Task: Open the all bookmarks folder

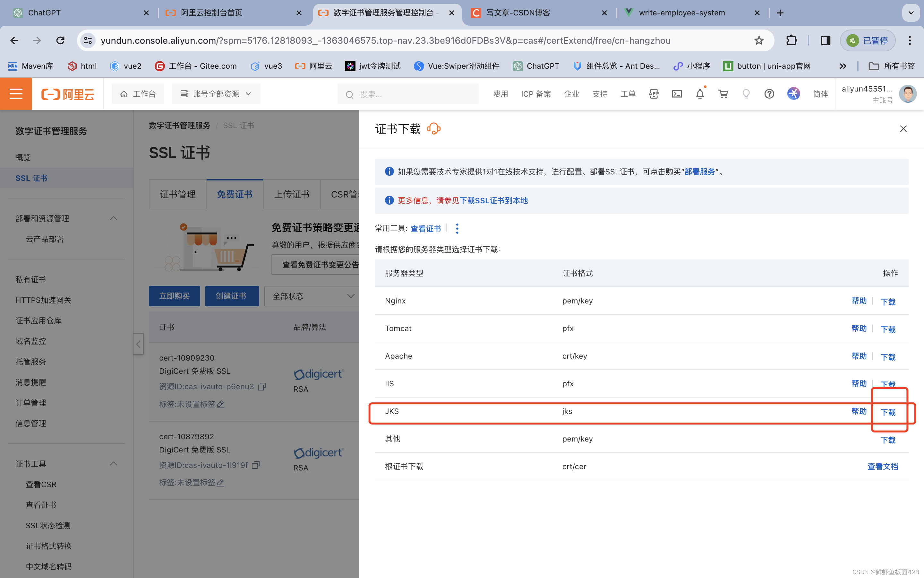Action: (892, 66)
